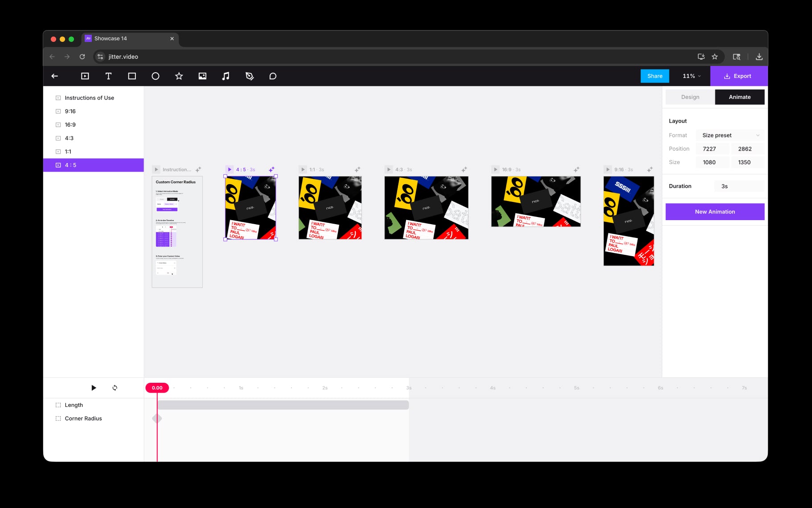Screen dimensions: 812x508
Task: Toggle loop playback in timeline
Action: tap(115, 388)
